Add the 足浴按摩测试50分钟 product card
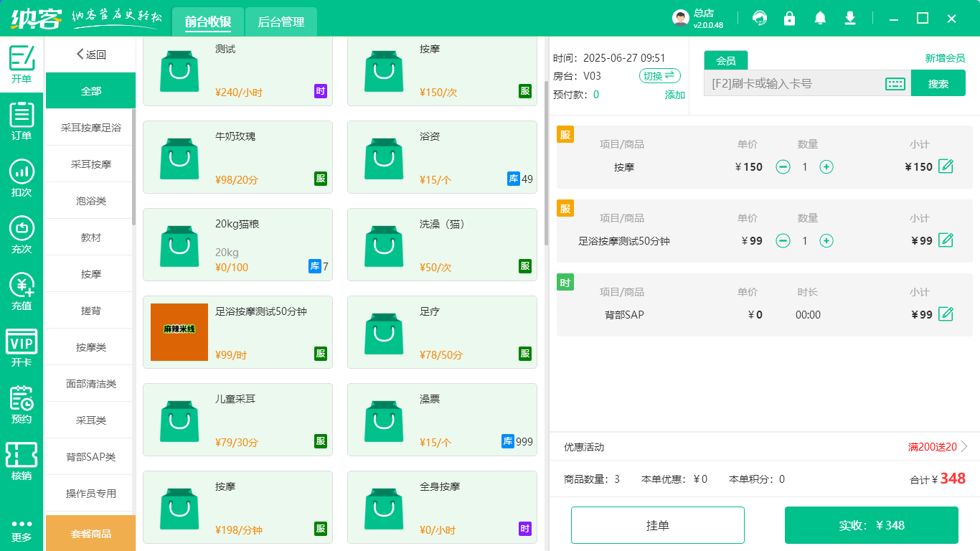 [x=237, y=332]
